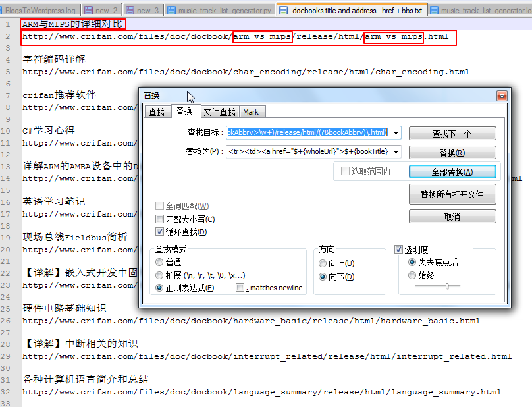Set search direction to 向上

pos(323,263)
